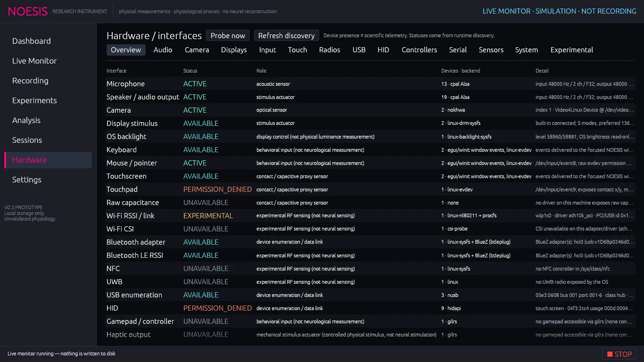The image size is (644, 362).
Task: Switch to the Input tab
Action: click(267, 49)
